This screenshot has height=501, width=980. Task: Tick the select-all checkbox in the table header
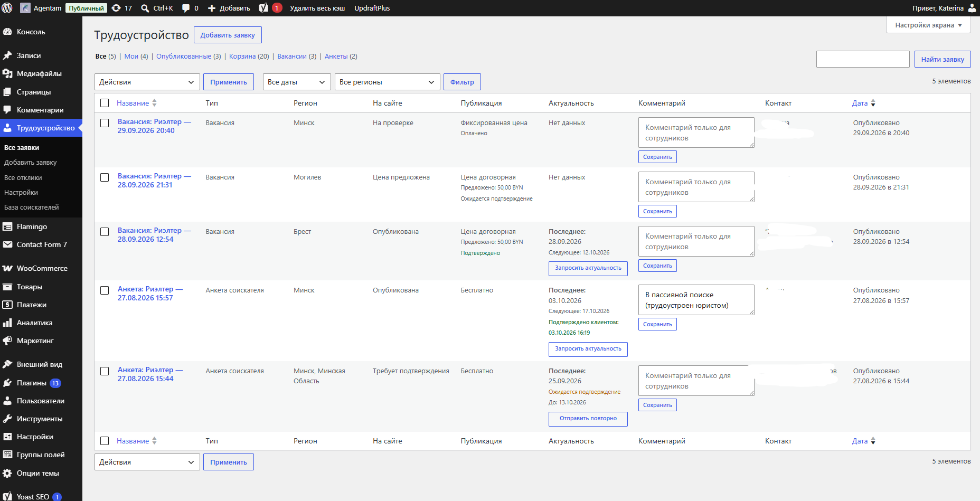105,103
